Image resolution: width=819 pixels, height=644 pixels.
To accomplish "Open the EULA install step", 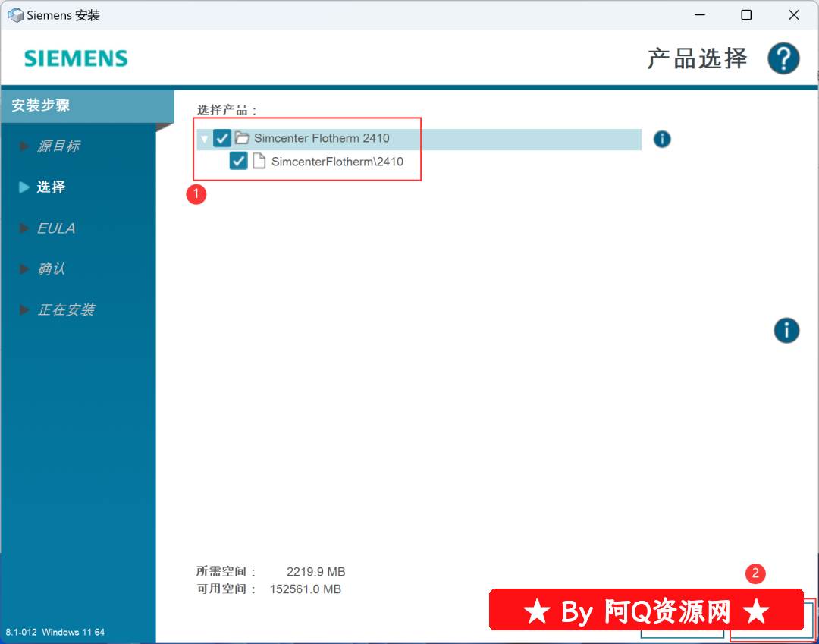I will [x=56, y=228].
